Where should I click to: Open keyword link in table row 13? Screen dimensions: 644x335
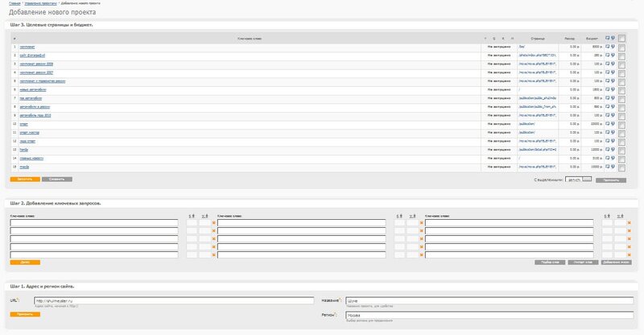point(24,150)
